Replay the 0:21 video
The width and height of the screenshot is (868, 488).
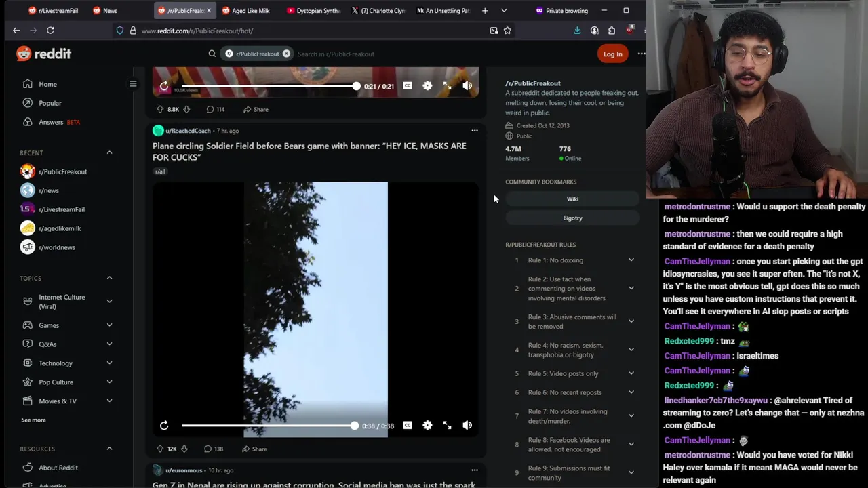(x=164, y=86)
